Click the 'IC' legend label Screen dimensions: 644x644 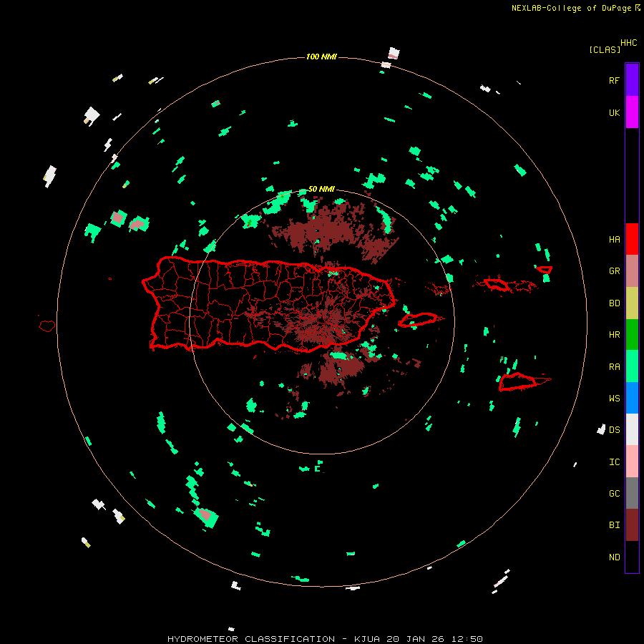click(615, 462)
